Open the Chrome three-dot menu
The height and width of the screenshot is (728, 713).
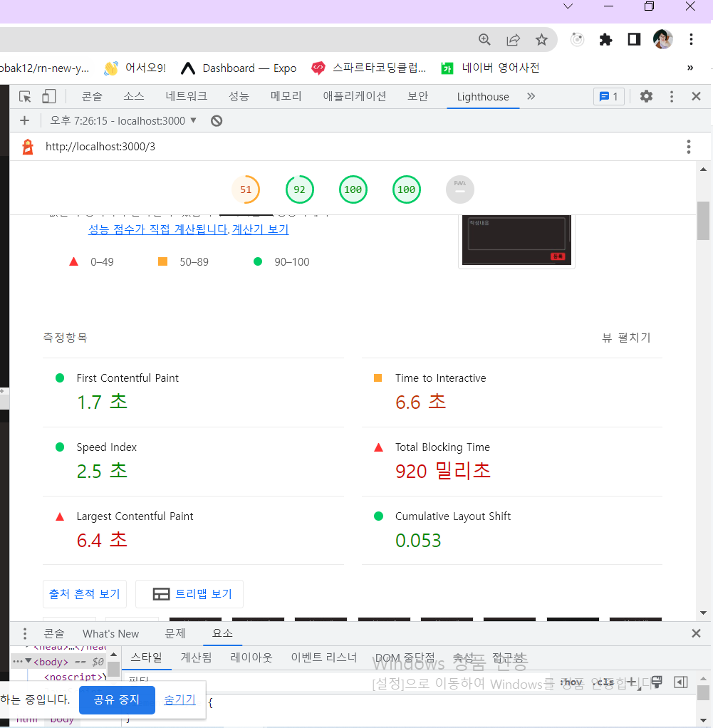[x=691, y=39]
